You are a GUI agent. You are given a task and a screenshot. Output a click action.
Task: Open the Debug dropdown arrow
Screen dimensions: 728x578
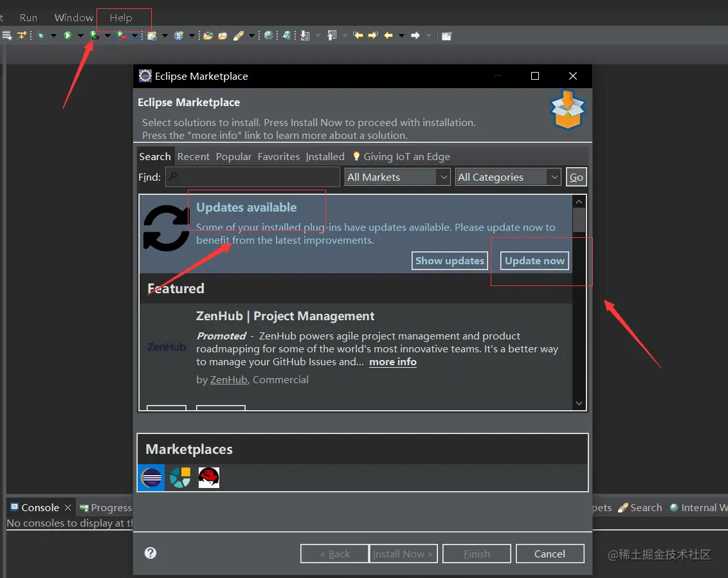click(53, 35)
